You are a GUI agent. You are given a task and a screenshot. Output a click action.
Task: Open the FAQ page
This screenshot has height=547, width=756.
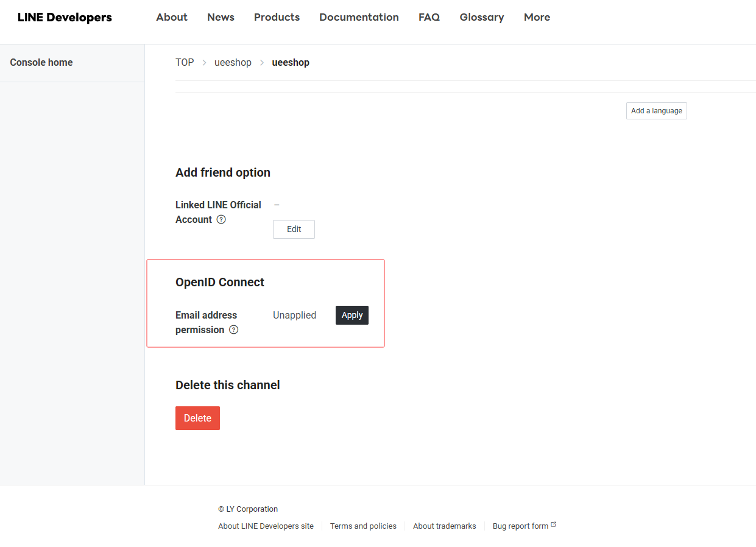(x=429, y=17)
